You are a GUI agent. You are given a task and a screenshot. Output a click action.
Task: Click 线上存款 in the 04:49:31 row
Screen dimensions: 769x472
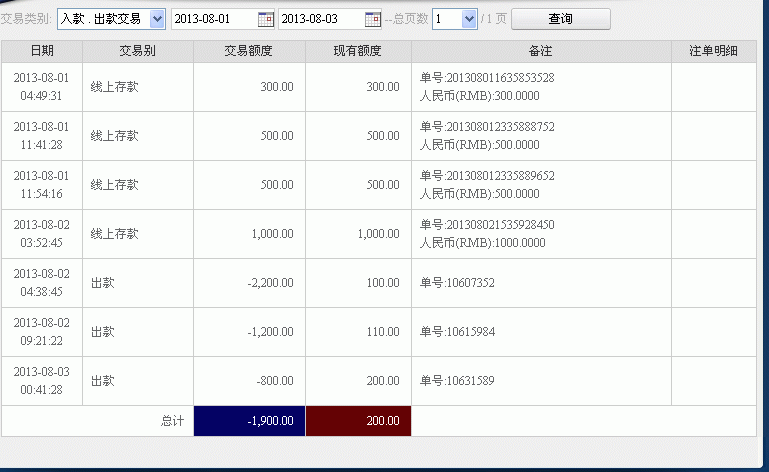(114, 87)
